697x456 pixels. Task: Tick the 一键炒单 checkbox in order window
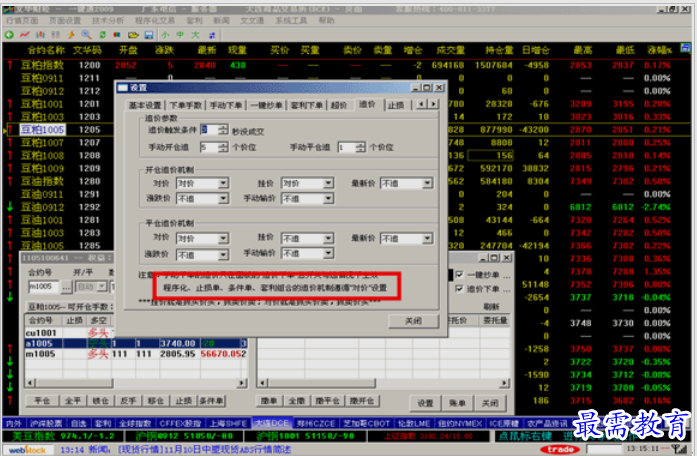[460, 275]
